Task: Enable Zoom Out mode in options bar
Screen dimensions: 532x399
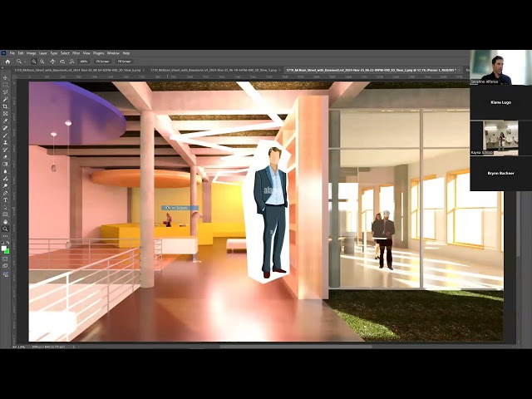Action: click(x=42, y=62)
